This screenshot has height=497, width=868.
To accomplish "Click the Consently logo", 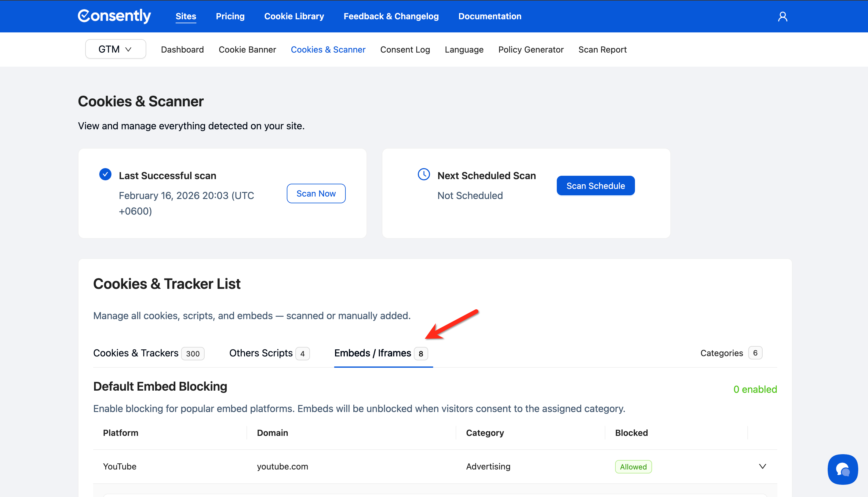I will tap(114, 16).
